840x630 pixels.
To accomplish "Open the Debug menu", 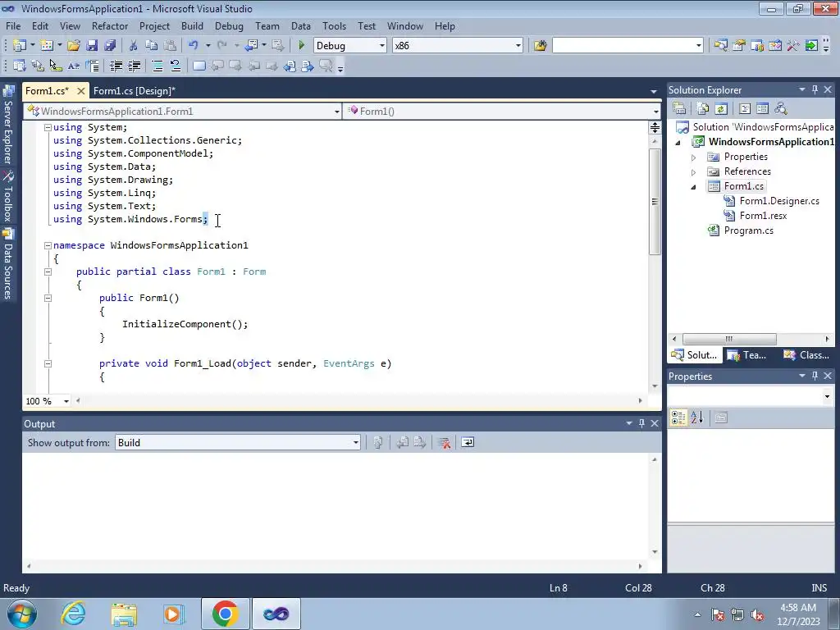I will (x=229, y=25).
